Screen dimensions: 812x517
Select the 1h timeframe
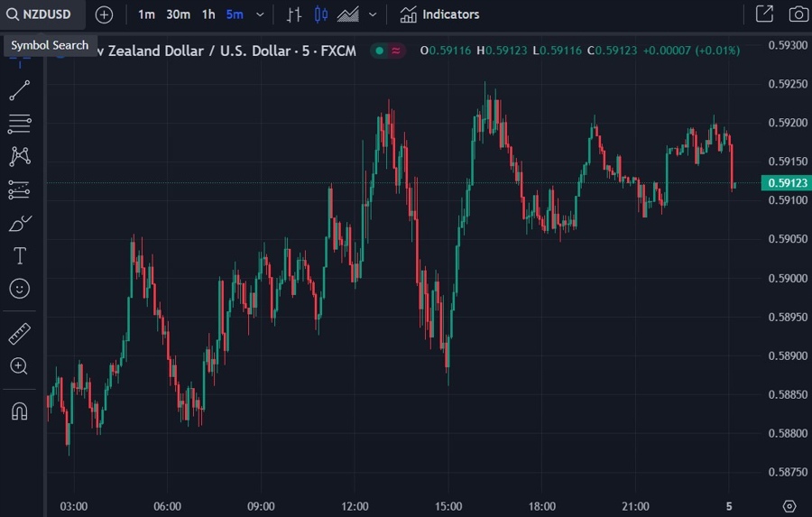pos(208,14)
